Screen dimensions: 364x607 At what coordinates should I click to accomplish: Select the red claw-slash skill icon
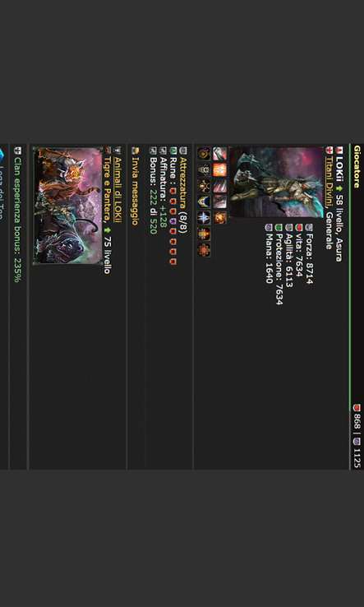pyautogui.click(x=219, y=186)
